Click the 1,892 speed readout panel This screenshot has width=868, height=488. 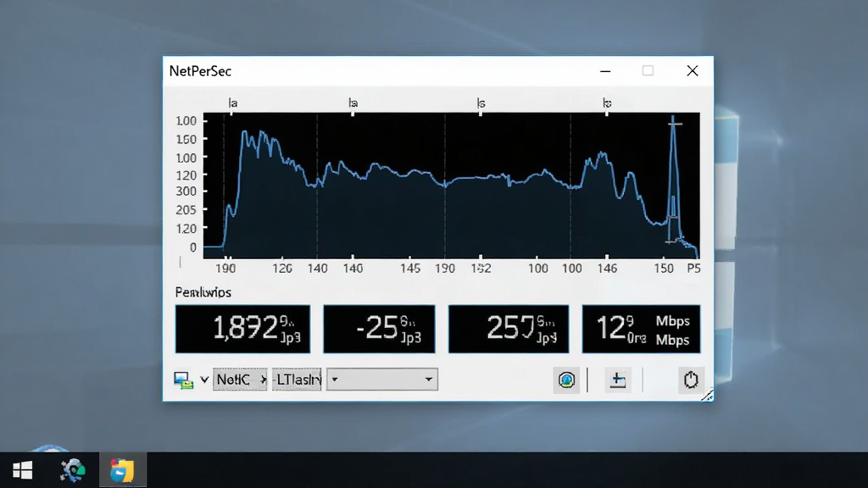[242, 330]
